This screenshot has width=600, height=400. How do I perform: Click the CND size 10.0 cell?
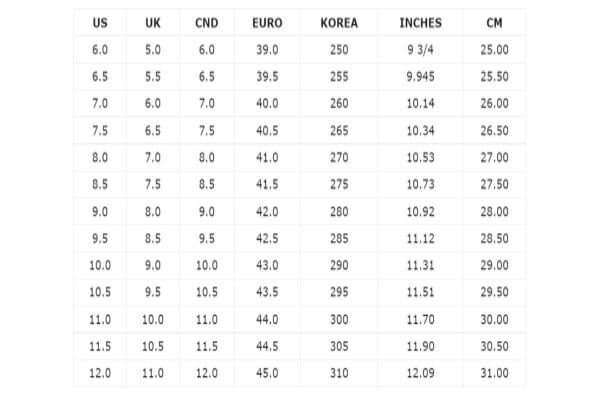coord(207,265)
